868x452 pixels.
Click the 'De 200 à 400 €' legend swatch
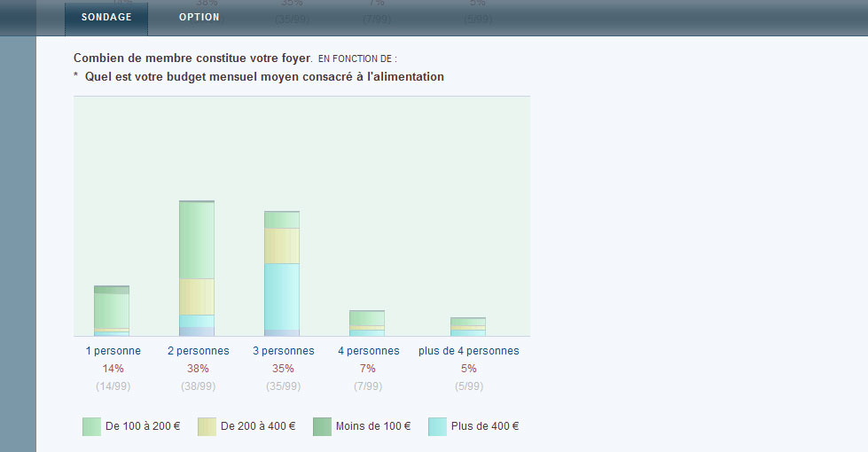207,426
